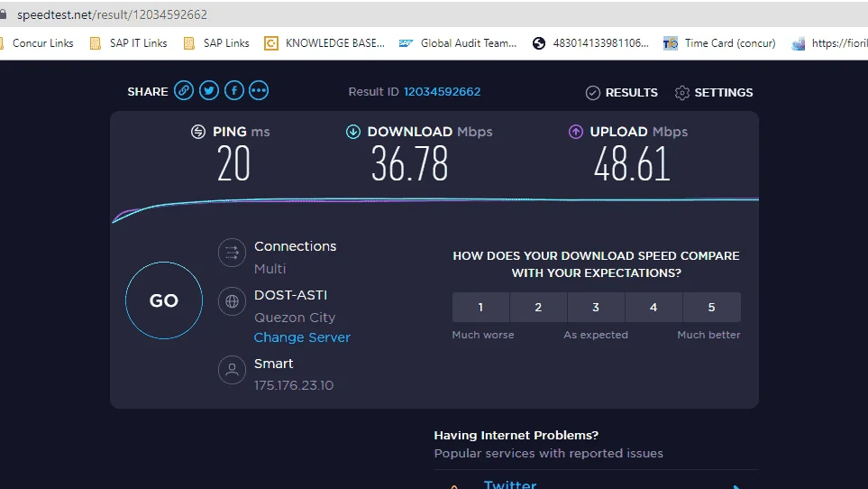Open the 483014133981106 bookmark
The height and width of the screenshot is (489, 868).
point(590,43)
